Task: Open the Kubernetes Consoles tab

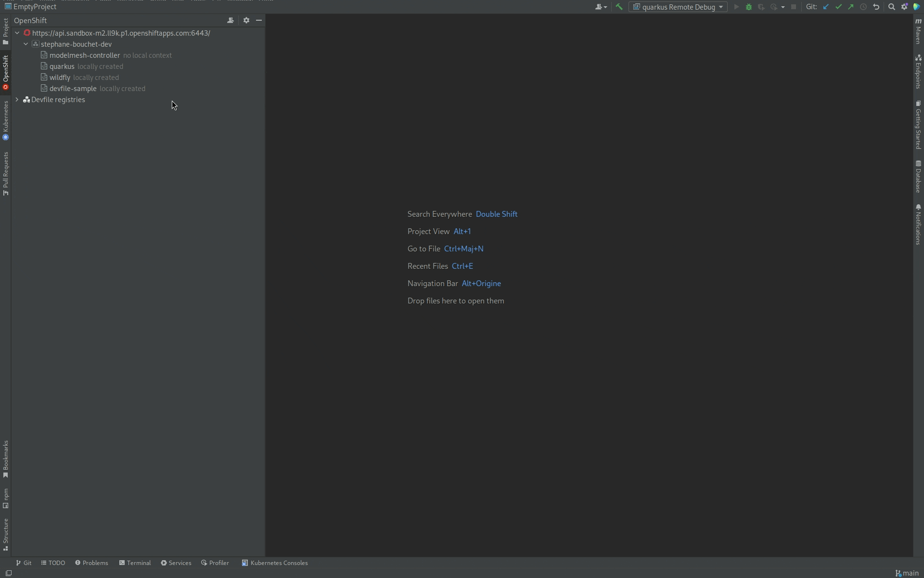Action: pos(274,563)
